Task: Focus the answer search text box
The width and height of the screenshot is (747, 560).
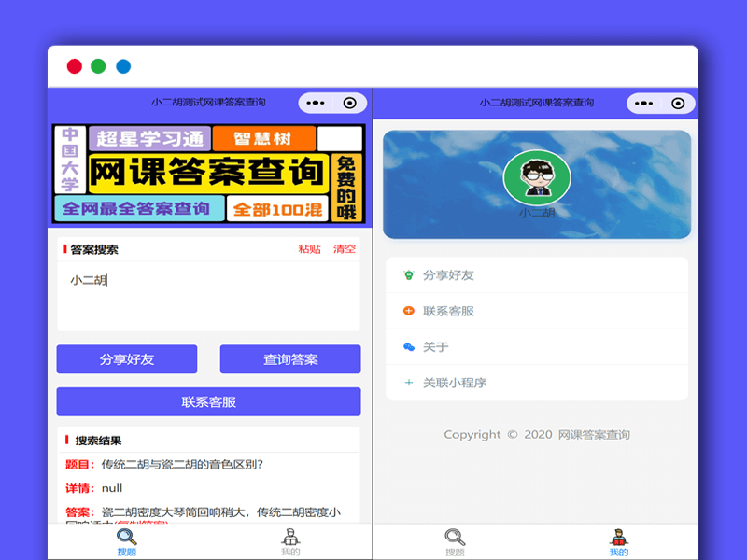Action: tap(208, 296)
